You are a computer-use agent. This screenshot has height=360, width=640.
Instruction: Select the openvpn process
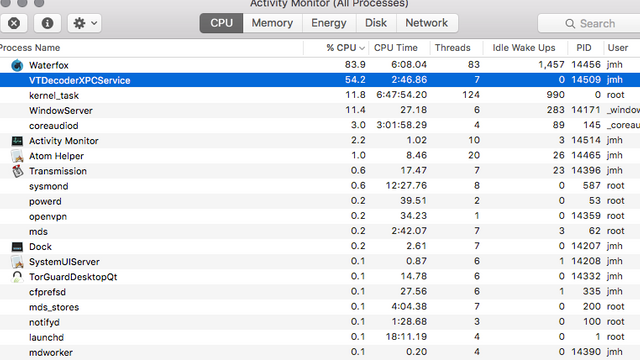click(x=48, y=216)
